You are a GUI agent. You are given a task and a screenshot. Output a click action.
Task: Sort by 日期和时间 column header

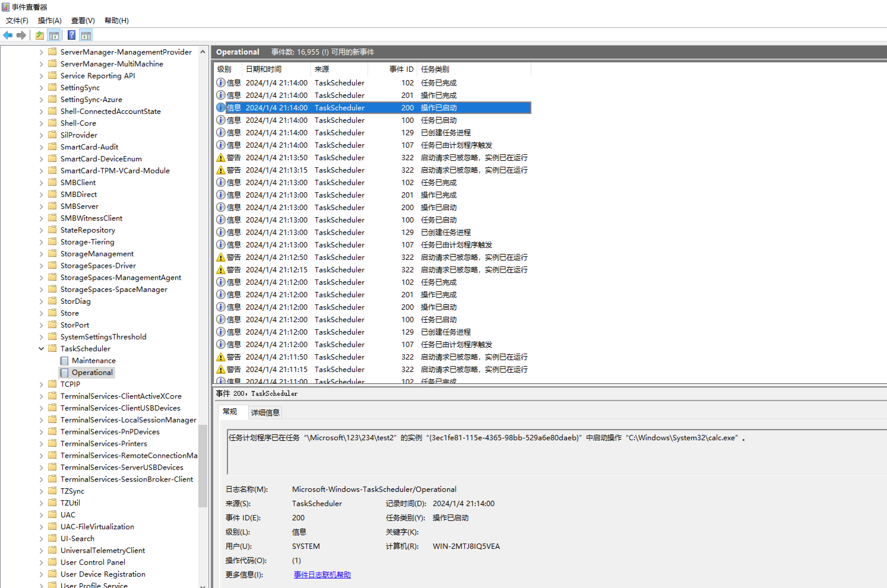point(263,69)
